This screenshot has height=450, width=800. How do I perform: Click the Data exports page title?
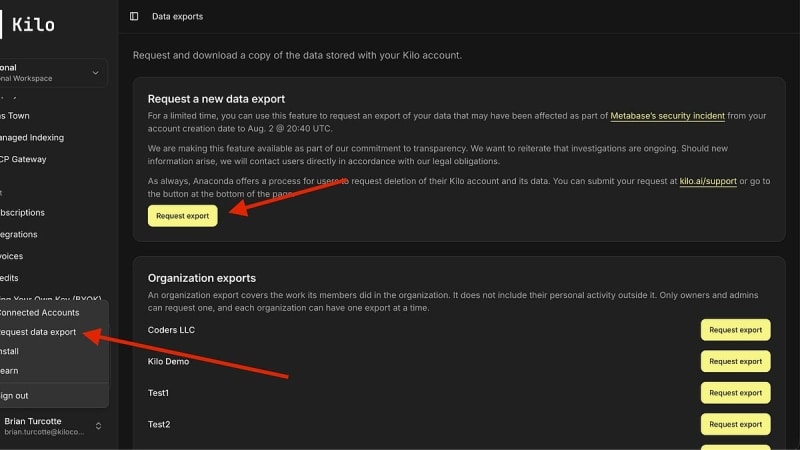pyautogui.click(x=178, y=16)
